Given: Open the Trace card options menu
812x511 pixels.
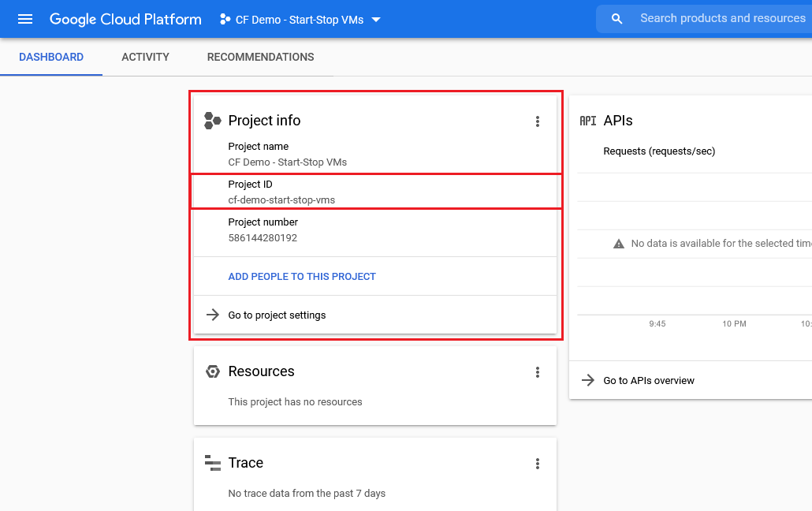Looking at the screenshot, I should [x=538, y=464].
